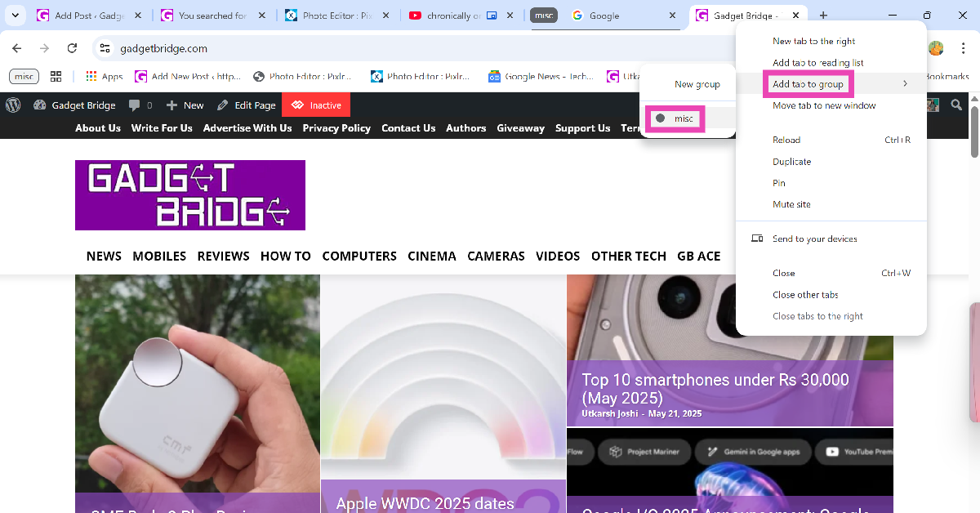Open the tab search chevron in the tab strip
Screen dimensions: 980x513
pos(15,16)
